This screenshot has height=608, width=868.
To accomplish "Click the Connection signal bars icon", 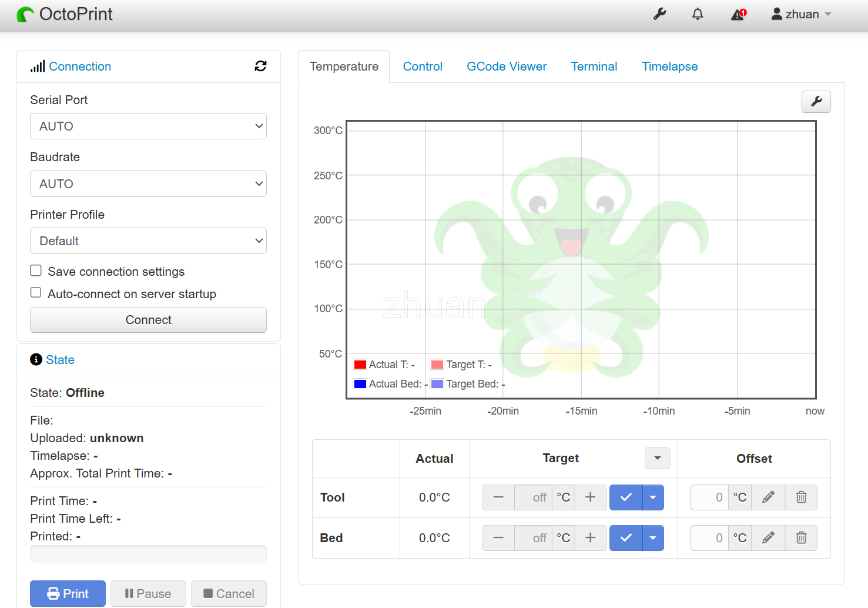I will [x=38, y=66].
